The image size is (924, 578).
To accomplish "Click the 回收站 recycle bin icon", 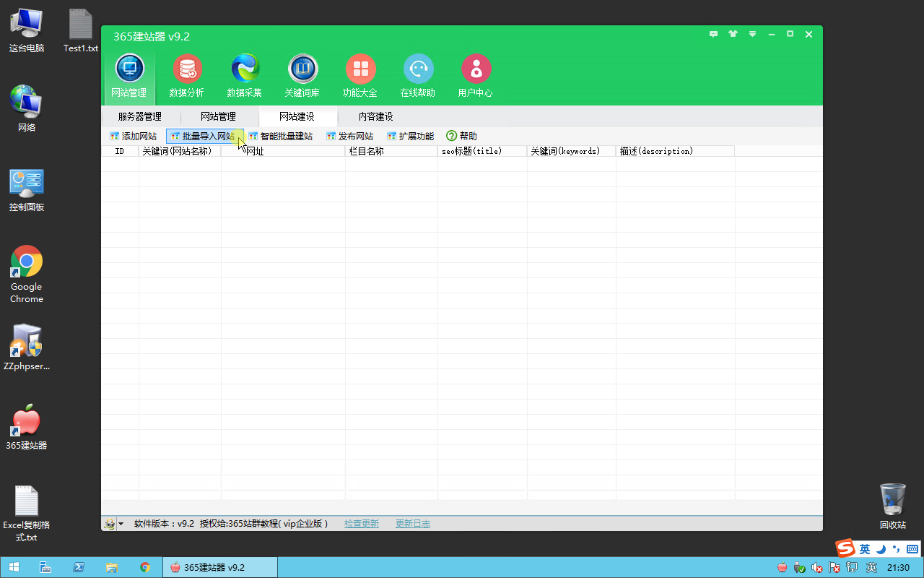I will point(893,506).
